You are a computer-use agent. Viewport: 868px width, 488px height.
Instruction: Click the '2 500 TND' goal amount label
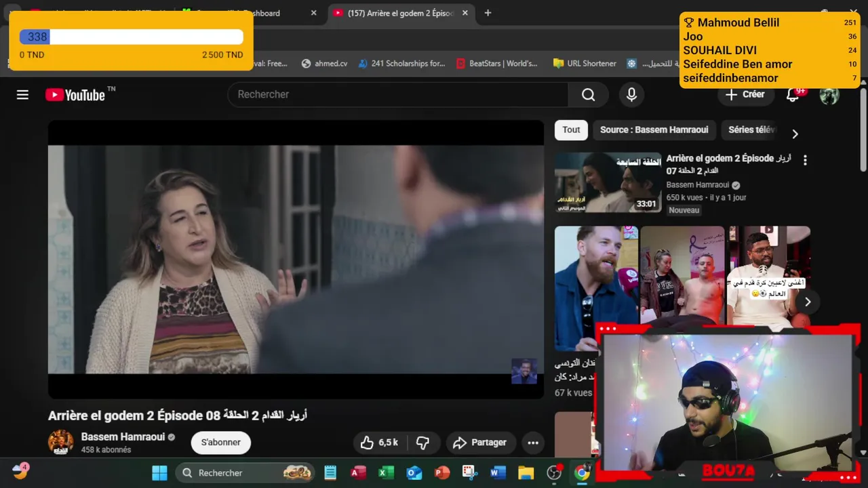222,55
